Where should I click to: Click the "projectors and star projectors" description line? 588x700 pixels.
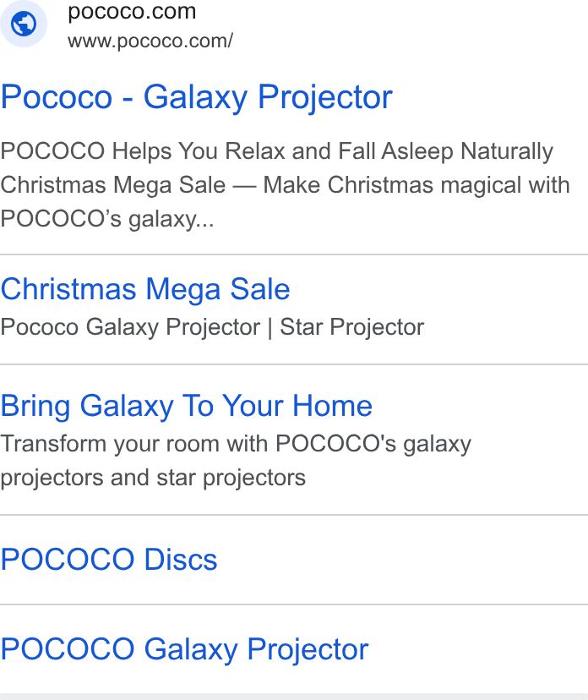click(x=153, y=479)
